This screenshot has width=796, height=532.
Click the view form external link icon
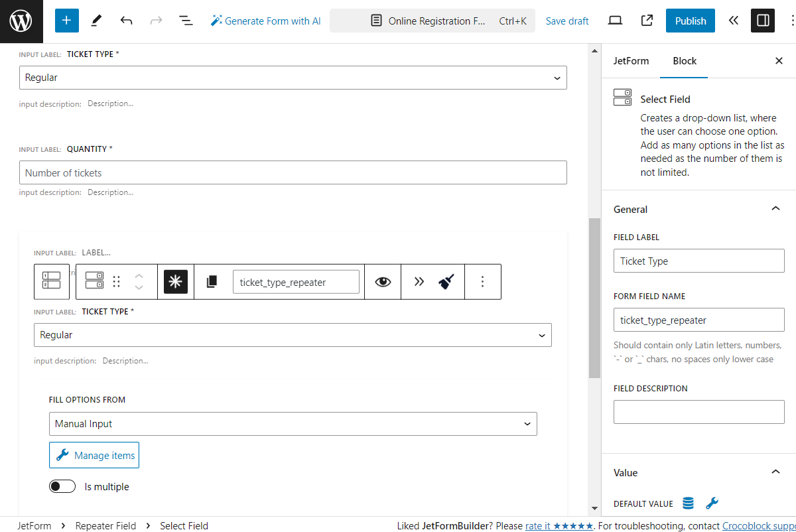pos(647,21)
